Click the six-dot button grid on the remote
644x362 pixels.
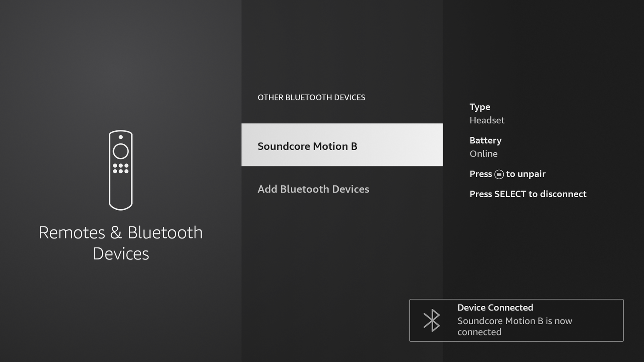tap(121, 168)
